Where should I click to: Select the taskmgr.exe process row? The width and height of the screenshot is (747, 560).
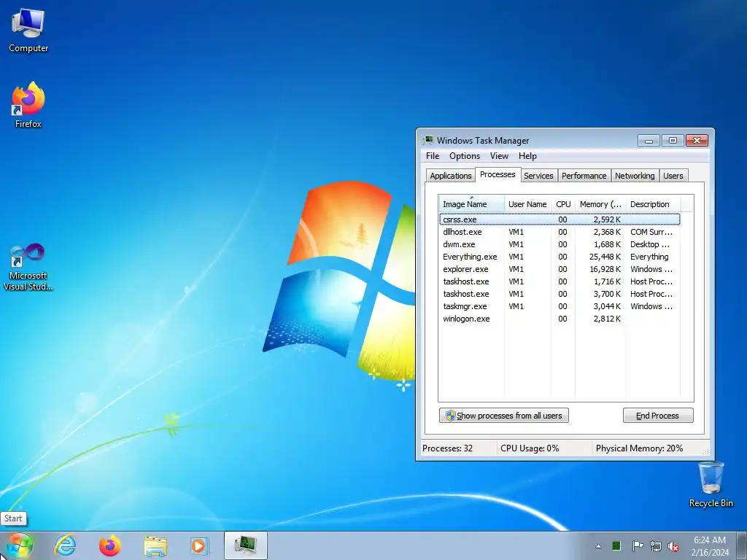pyautogui.click(x=560, y=306)
